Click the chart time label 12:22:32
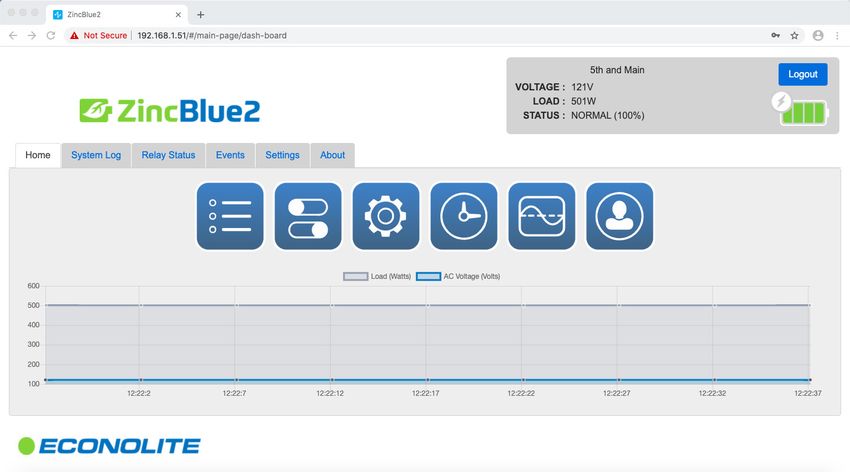 coord(712,393)
